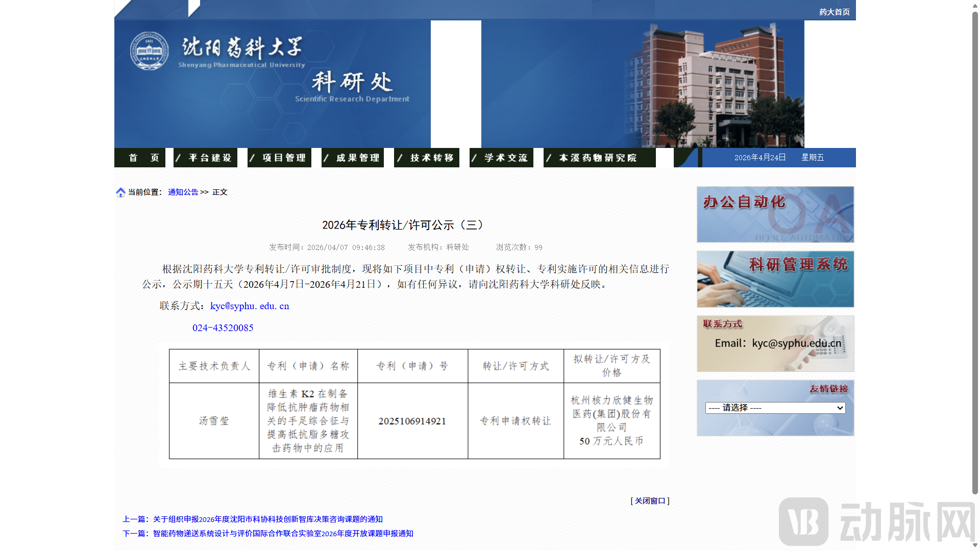
Task: Open the 项目管理 menu
Action: 284,158
